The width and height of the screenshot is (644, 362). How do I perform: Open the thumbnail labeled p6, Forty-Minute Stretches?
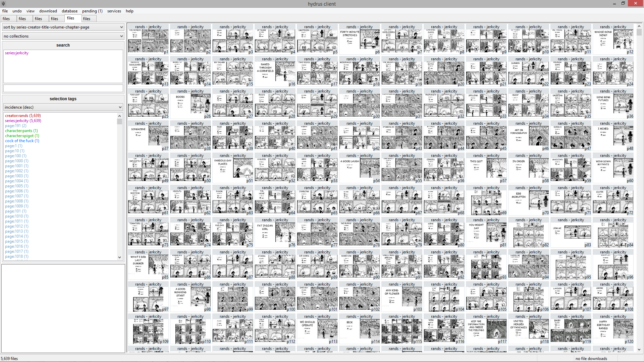(359, 39)
